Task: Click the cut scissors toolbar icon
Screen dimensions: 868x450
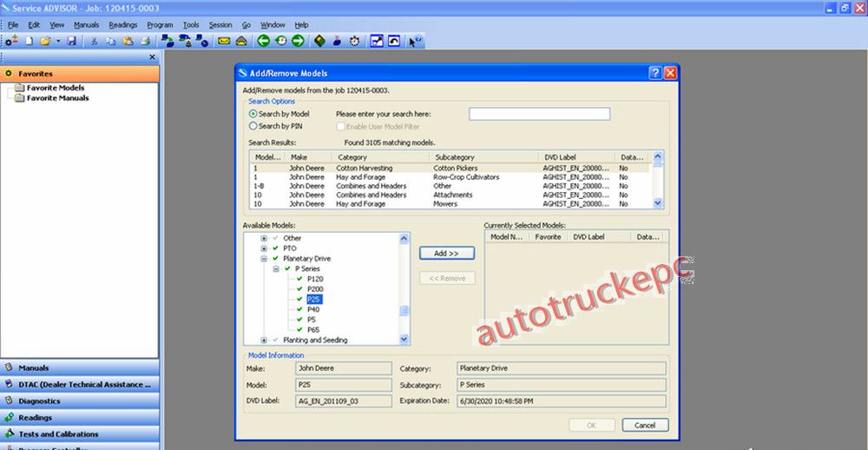Action: point(94,41)
